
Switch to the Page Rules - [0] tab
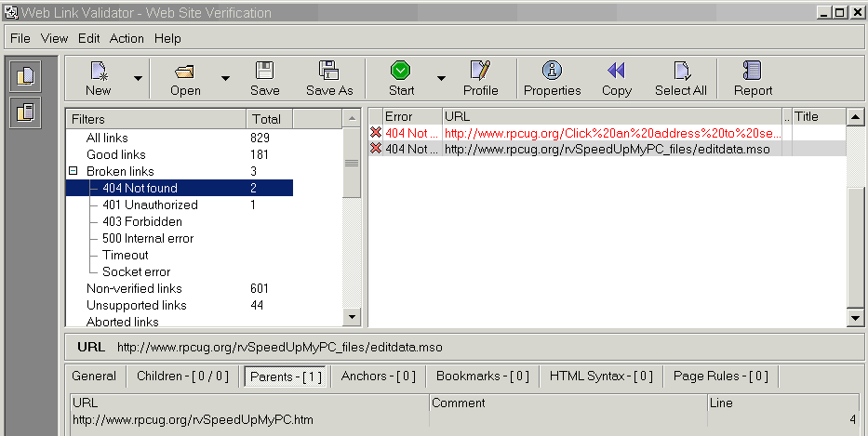(721, 377)
